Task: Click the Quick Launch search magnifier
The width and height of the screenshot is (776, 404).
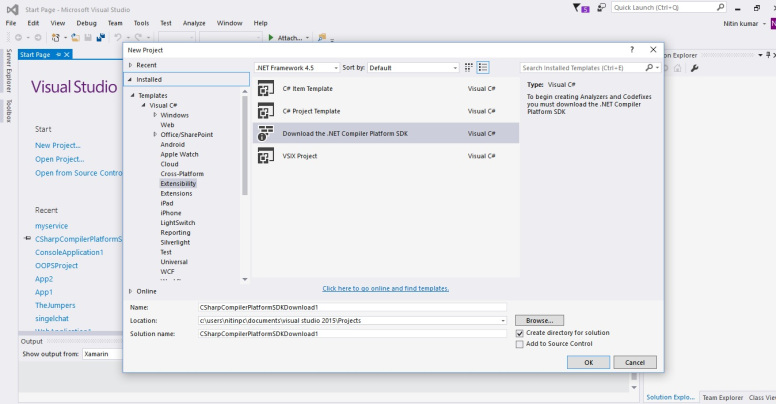Action: 721,7
